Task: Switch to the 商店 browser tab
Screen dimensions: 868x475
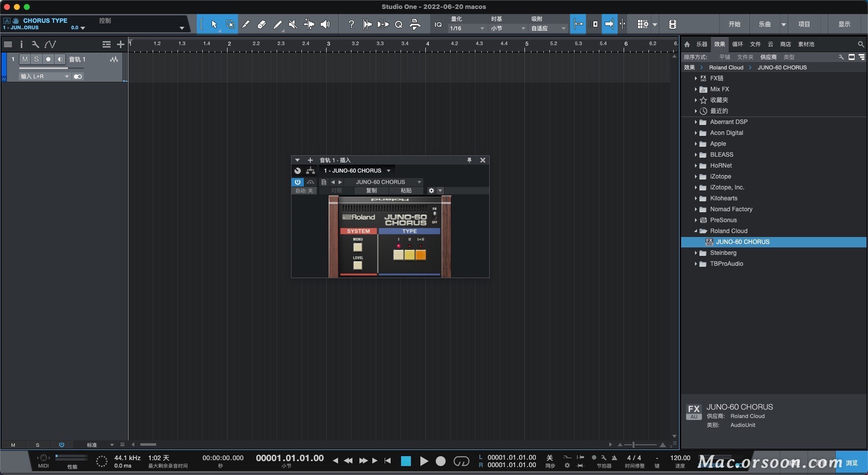Action: point(786,44)
